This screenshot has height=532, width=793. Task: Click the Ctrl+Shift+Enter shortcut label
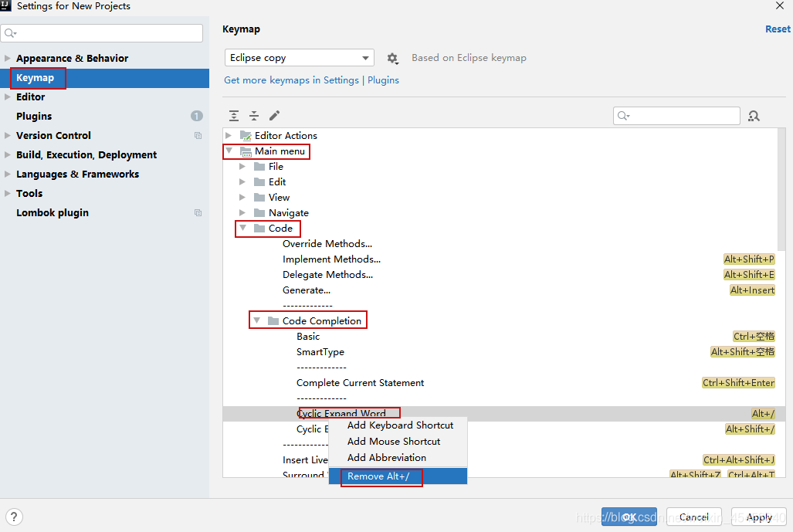tap(738, 383)
